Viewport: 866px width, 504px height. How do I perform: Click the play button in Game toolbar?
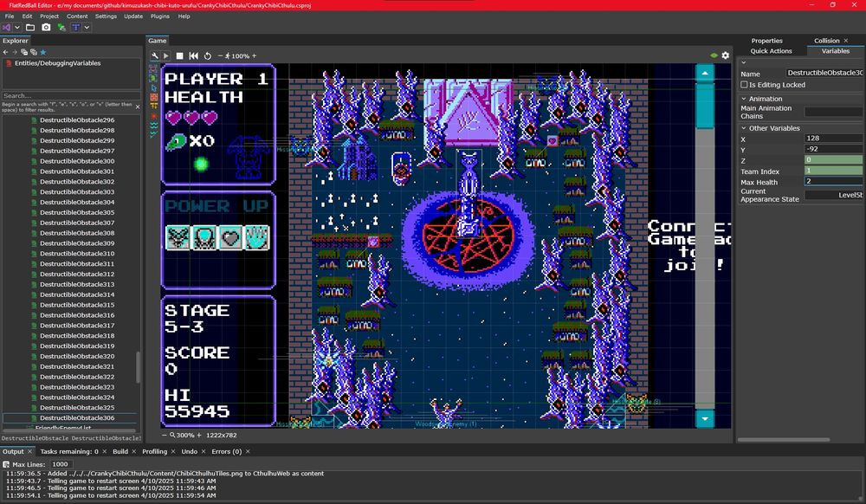165,55
